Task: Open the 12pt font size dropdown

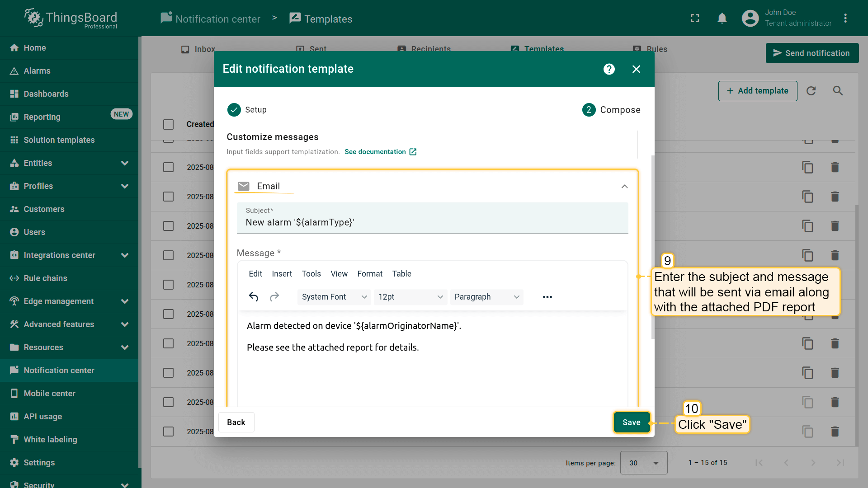Action: 410,297
